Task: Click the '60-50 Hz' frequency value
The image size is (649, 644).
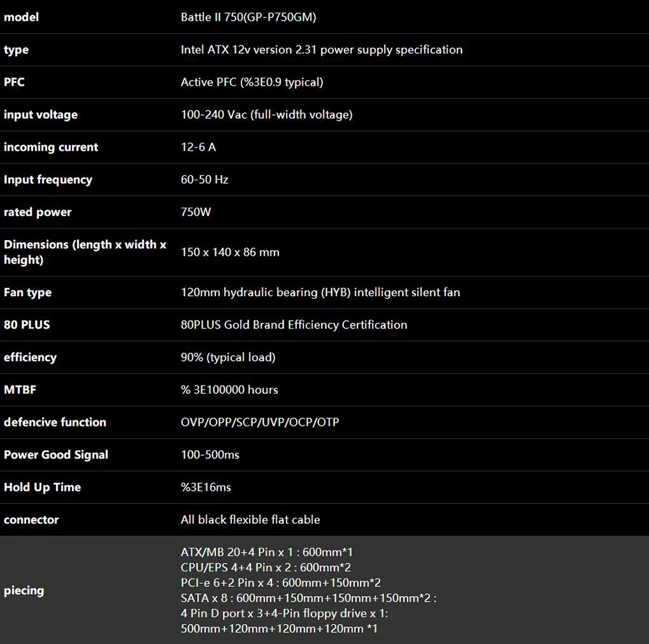Action: click(204, 180)
